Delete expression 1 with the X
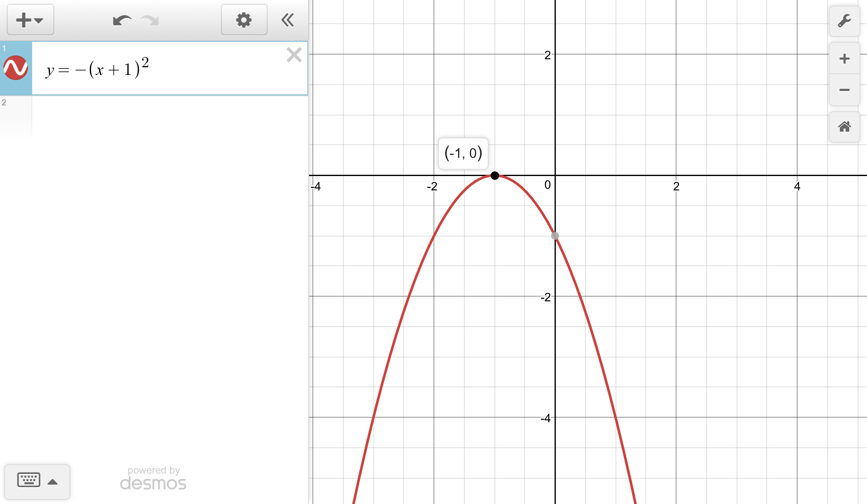 (x=294, y=55)
